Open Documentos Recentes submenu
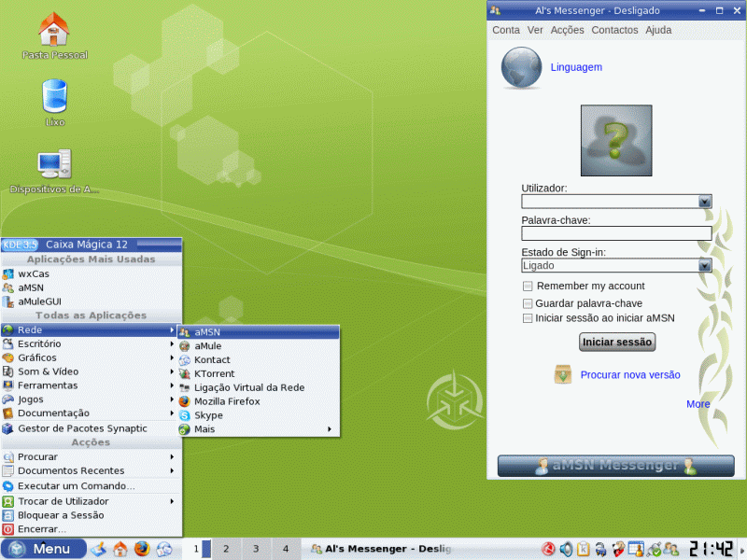 click(92, 470)
